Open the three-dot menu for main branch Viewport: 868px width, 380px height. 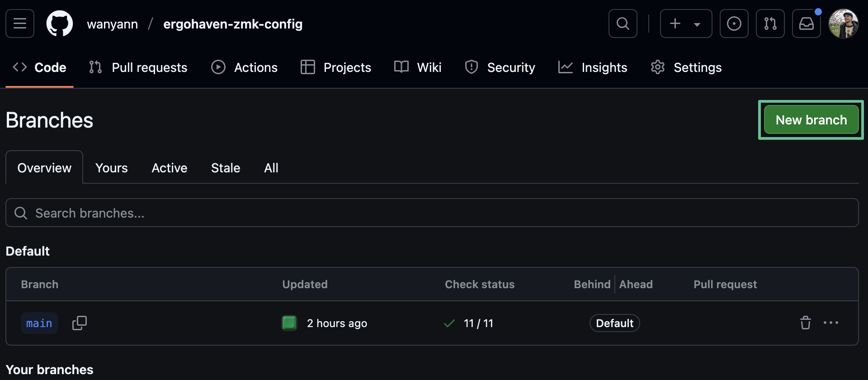[830, 323]
